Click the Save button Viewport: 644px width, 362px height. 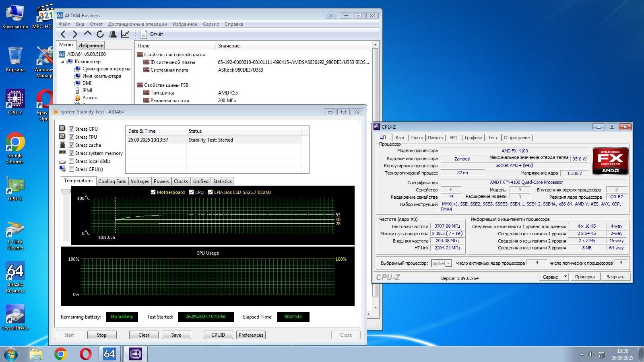pyautogui.click(x=176, y=335)
